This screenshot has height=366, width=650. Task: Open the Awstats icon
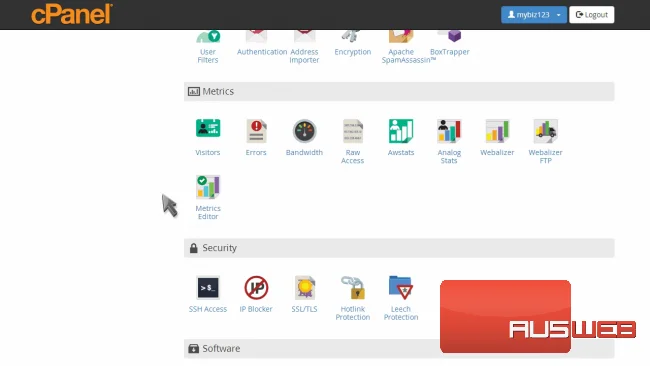(401, 131)
